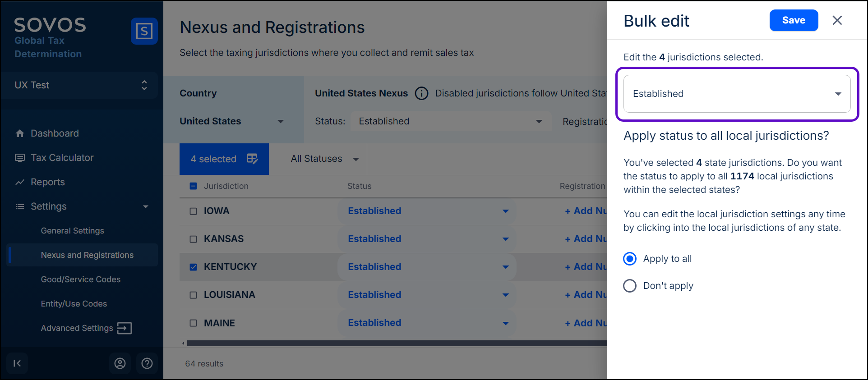868x380 pixels.
Task: Click the bulk edit icon beside 4 selected
Action: pos(252,159)
